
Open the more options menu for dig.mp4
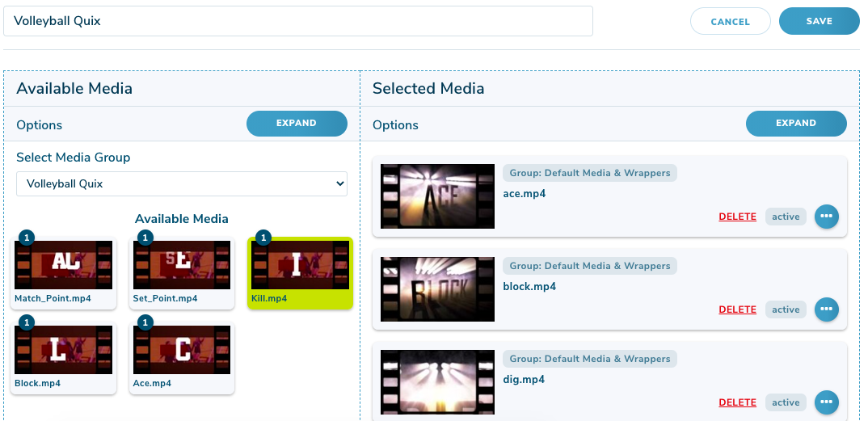(826, 402)
